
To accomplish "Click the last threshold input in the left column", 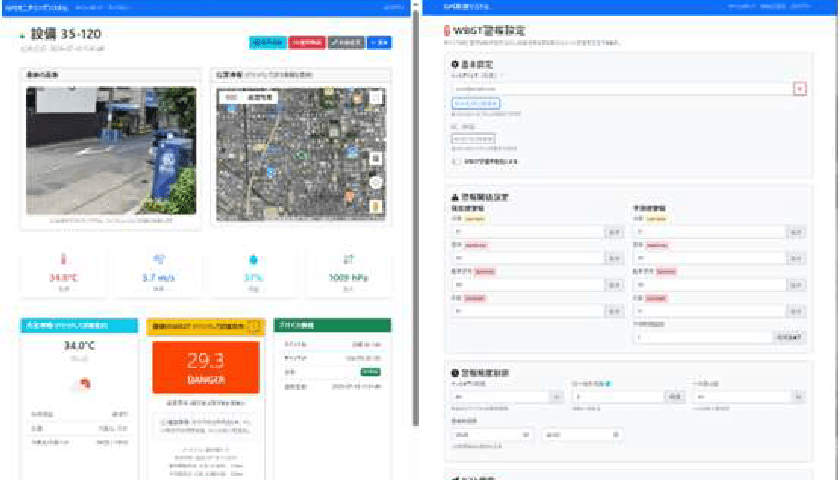I will 528,311.
